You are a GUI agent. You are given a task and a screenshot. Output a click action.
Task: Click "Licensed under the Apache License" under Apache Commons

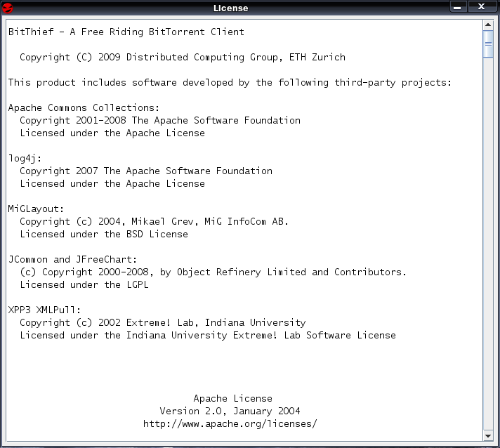(112, 133)
